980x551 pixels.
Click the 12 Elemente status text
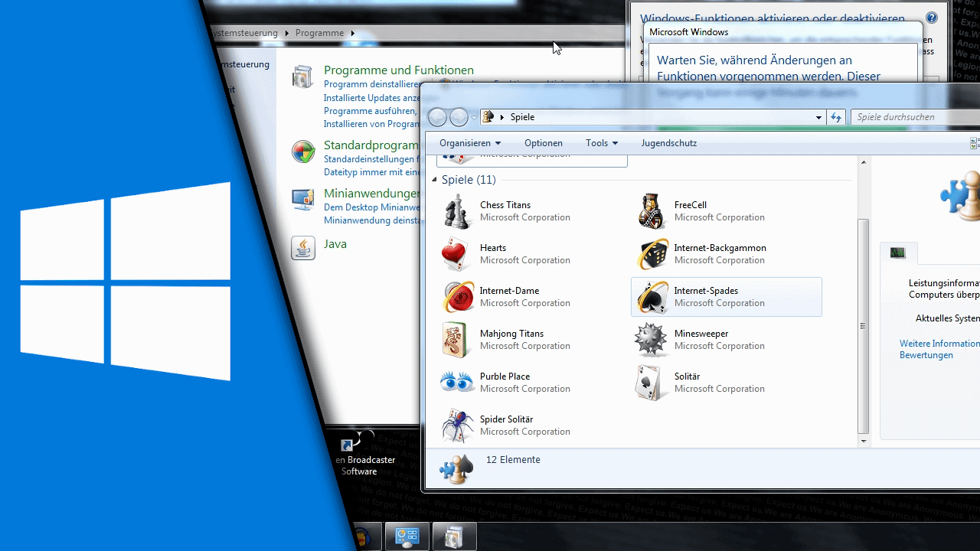(x=513, y=460)
